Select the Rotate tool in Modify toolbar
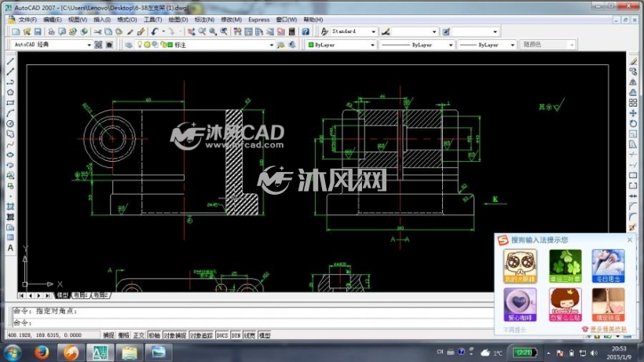The width and height of the screenshot is (644, 362). click(x=633, y=123)
